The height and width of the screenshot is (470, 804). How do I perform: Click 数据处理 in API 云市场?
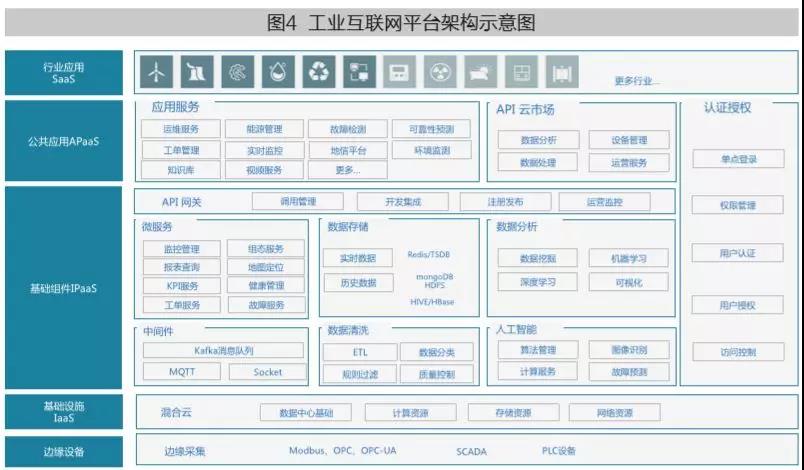pos(538,162)
